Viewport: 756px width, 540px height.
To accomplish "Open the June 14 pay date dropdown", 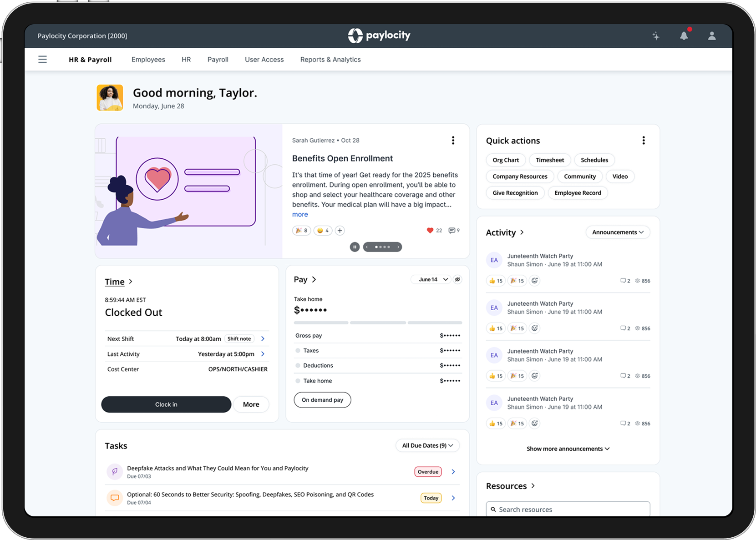I will click(x=431, y=279).
